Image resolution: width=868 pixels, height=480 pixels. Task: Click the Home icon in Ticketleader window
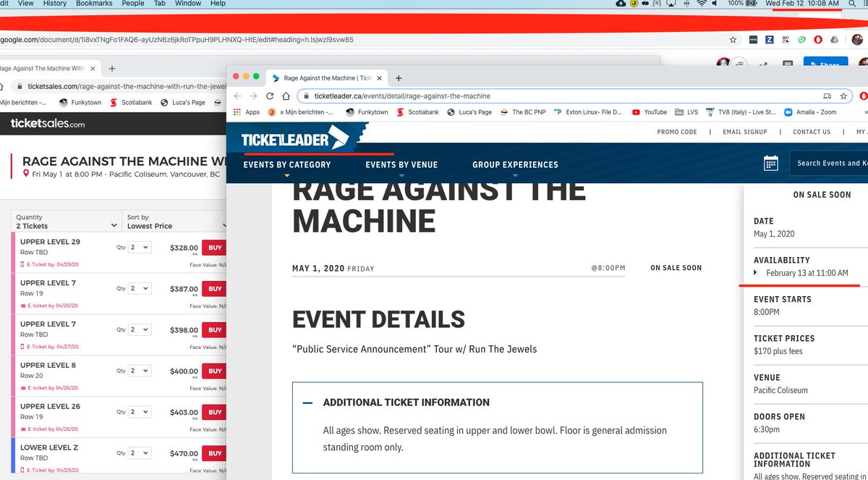[286, 96]
